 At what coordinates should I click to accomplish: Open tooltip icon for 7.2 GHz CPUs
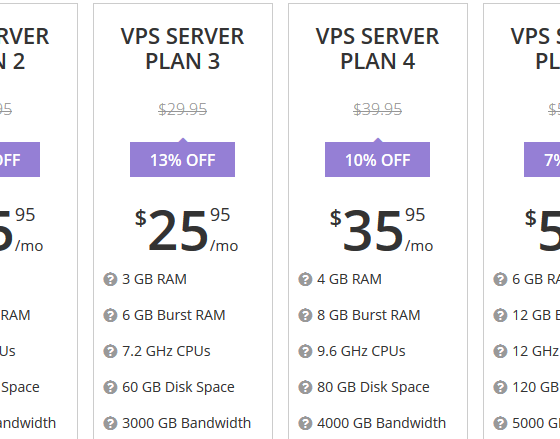pos(110,351)
